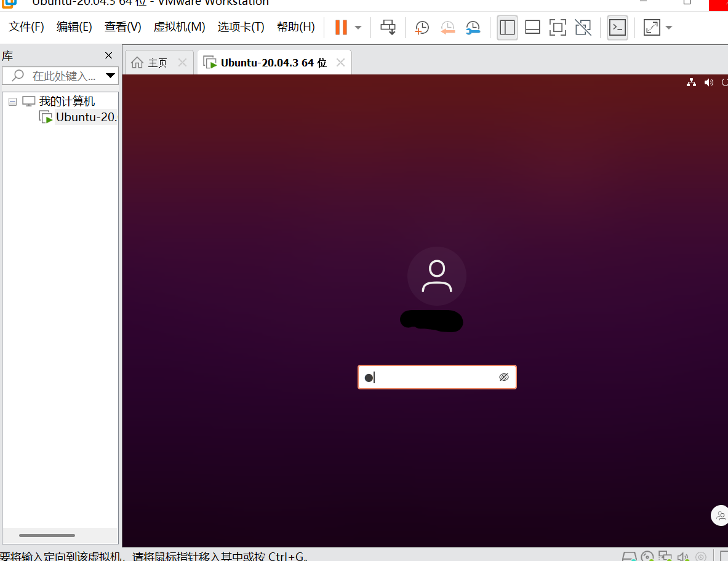Open the Ubuntu volume indicator
The width and height of the screenshot is (728, 561).
[x=708, y=82]
